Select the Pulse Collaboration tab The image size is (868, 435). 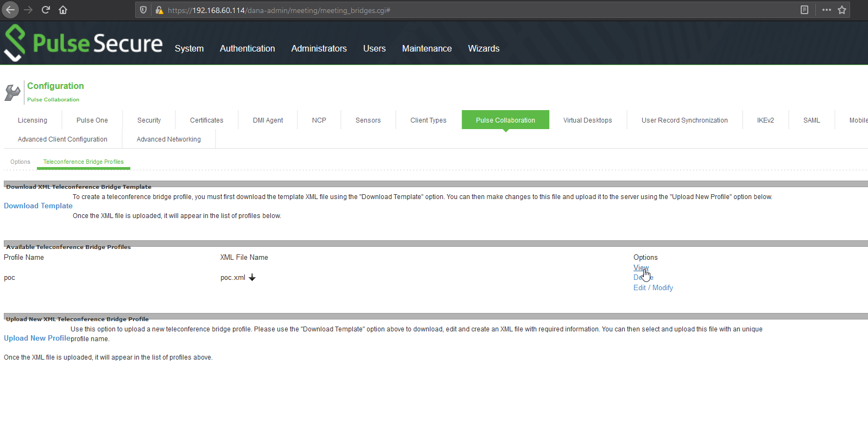[505, 120]
